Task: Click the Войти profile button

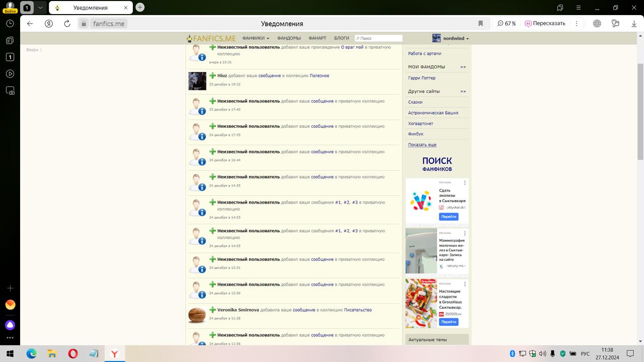Action: click(10, 7)
